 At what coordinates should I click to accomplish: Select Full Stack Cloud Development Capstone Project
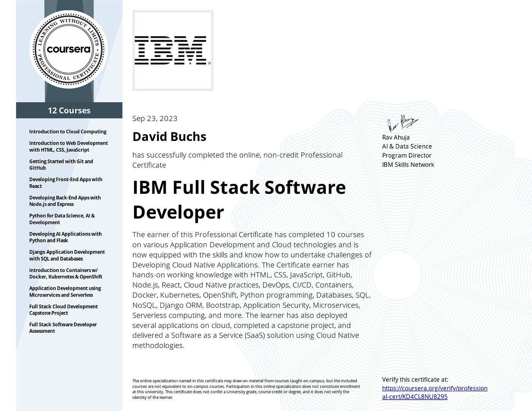pyautogui.click(x=63, y=310)
